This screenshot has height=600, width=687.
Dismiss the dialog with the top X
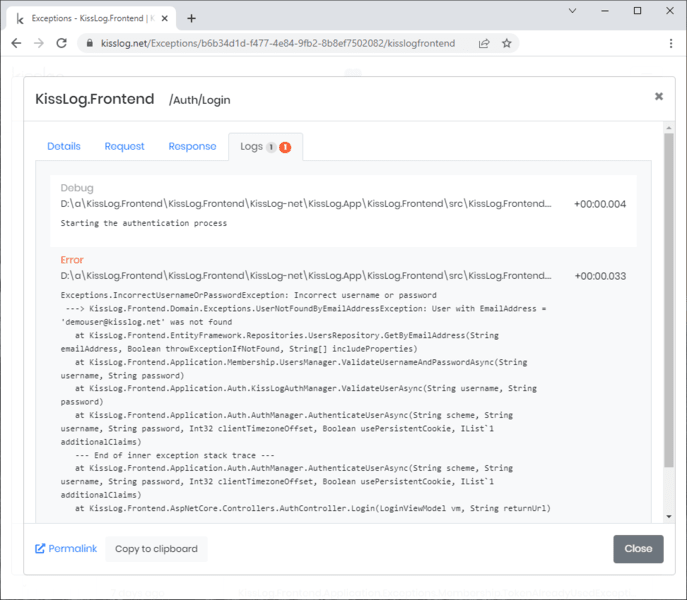[659, 96]
